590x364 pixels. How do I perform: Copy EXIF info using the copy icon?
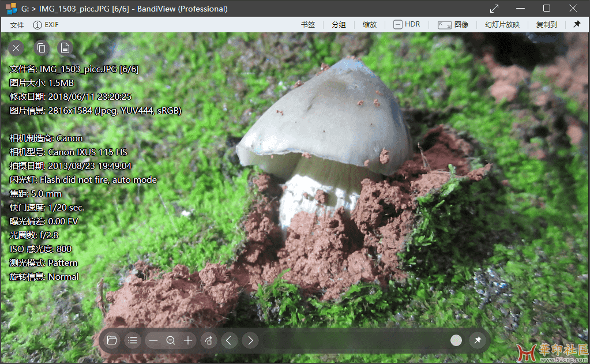click(x=42, y=48)
